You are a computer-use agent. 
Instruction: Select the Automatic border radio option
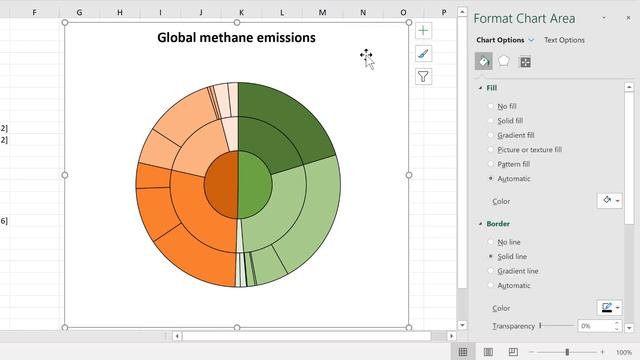point(491,285)
